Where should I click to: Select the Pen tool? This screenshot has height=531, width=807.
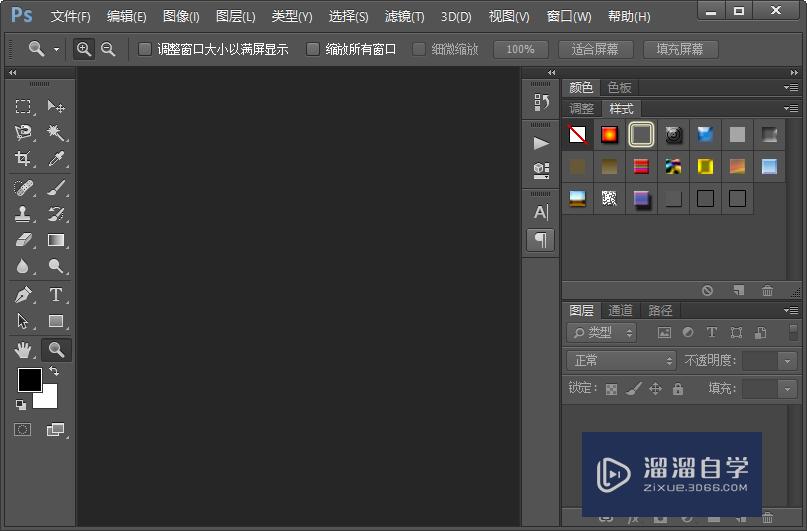click(23, 295)
